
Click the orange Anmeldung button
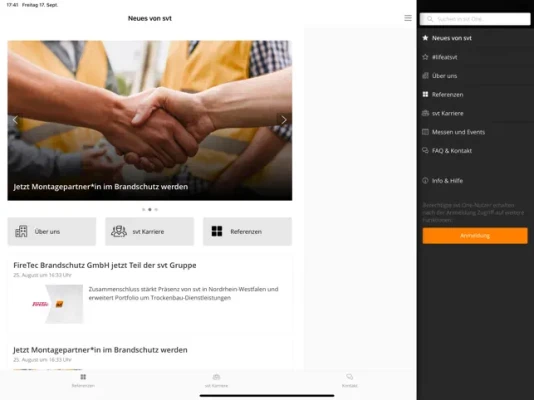475,236
